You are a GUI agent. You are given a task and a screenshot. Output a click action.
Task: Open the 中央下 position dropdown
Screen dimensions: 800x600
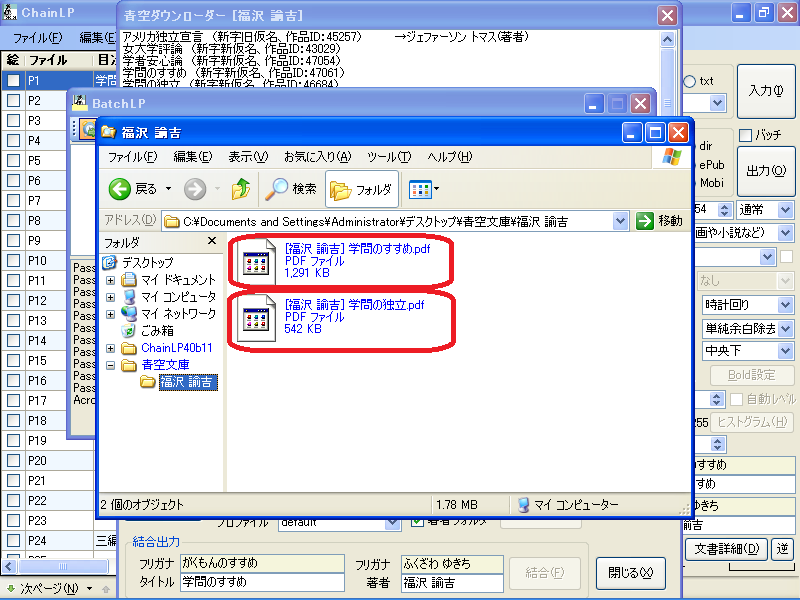point(785,351)
